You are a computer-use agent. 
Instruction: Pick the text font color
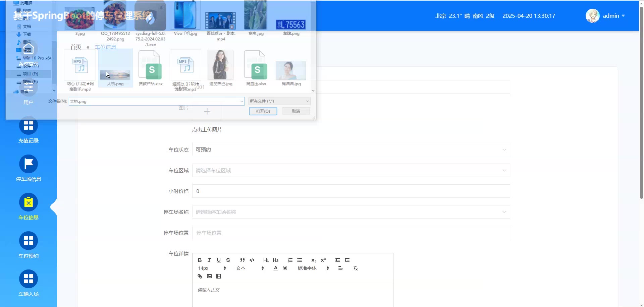click(275, 268)
